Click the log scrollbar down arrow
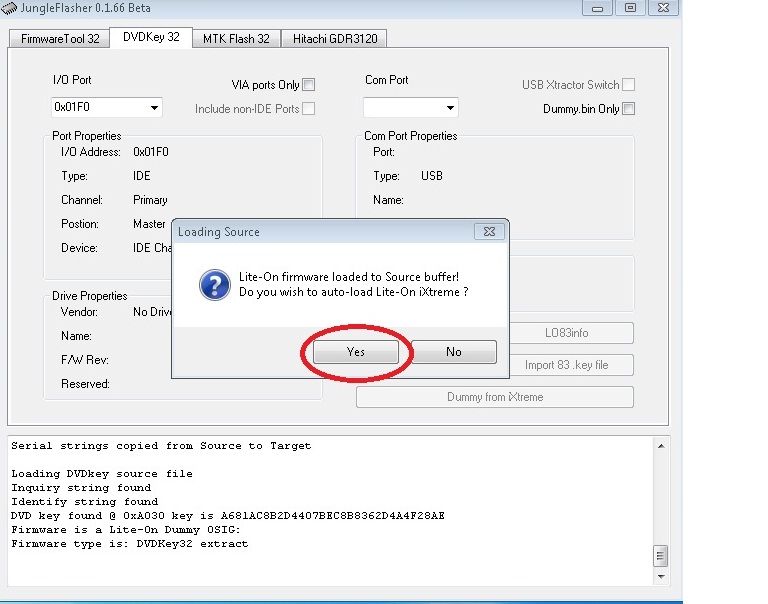The image size is (768, 604). 660,576
